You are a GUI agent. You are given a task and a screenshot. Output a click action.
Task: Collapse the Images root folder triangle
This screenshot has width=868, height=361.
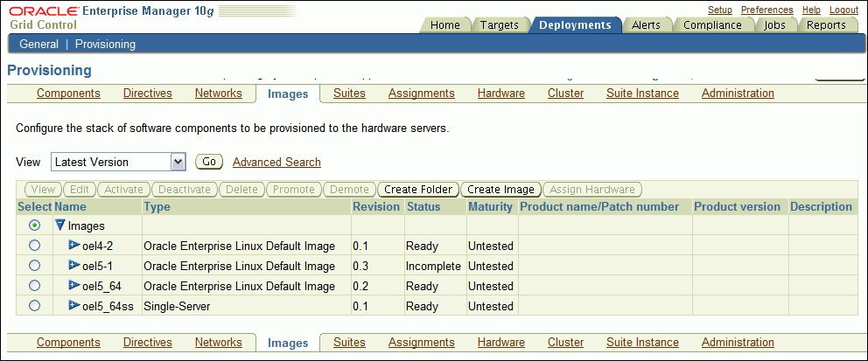point(60,225)
